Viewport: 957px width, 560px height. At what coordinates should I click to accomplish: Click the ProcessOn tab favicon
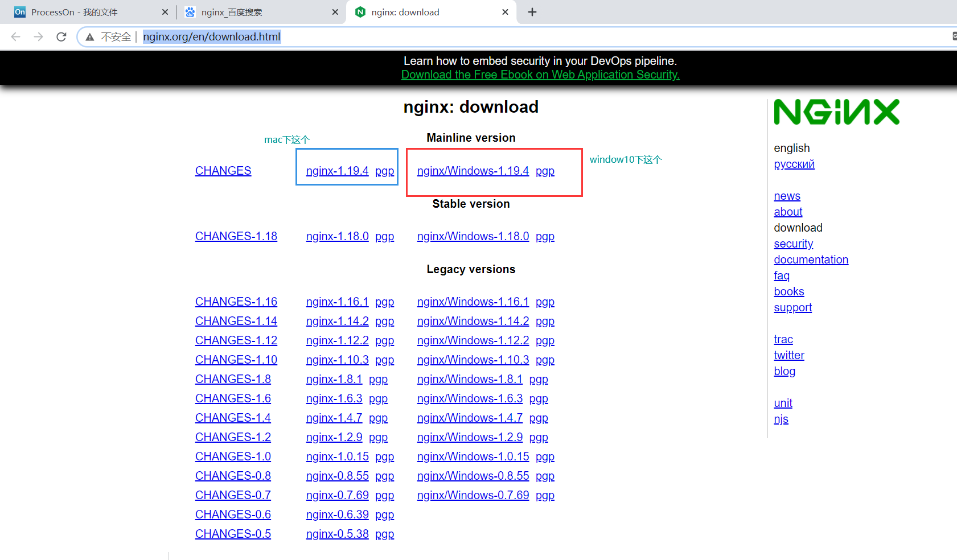pos(20,12)
